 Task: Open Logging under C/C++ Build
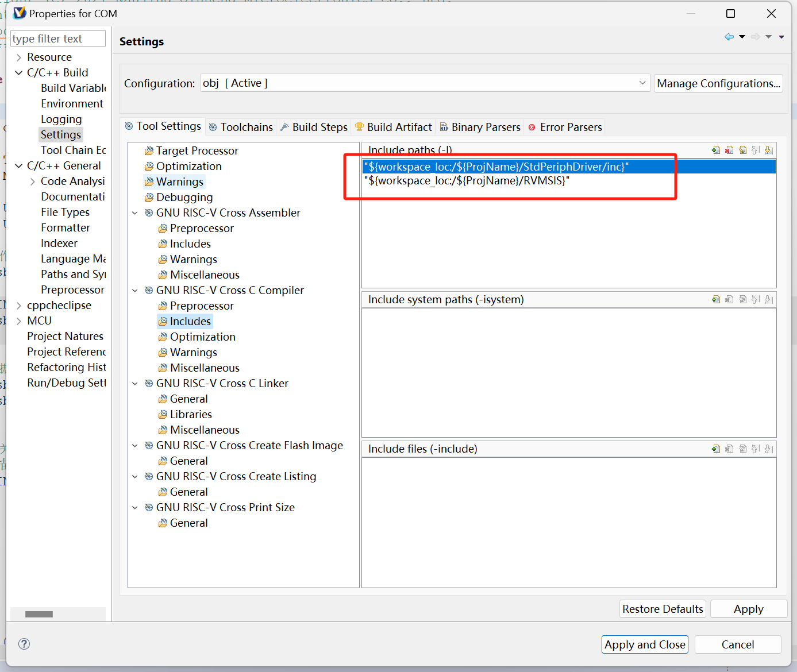(61, 119)
